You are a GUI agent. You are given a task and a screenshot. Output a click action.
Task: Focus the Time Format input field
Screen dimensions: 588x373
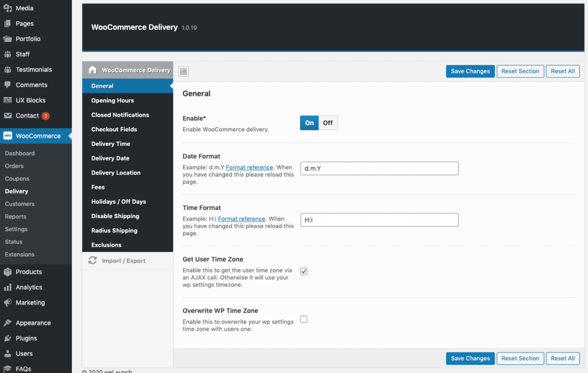click(x=379, y=220)
